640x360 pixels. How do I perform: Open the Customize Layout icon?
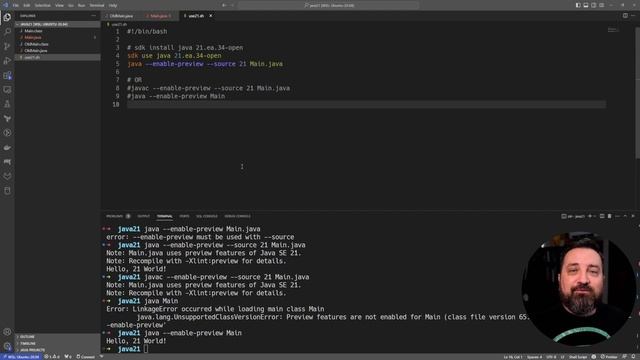point(601,5)
